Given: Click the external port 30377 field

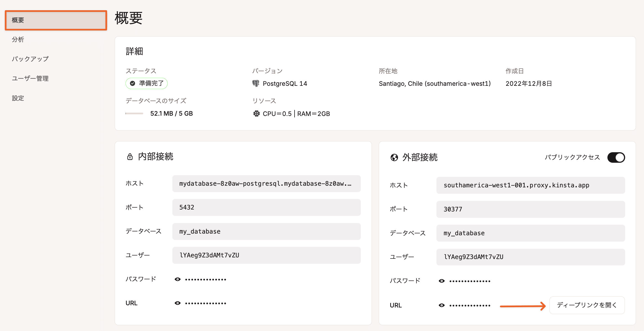Looking at the screenshot, I should coord(530,209).
